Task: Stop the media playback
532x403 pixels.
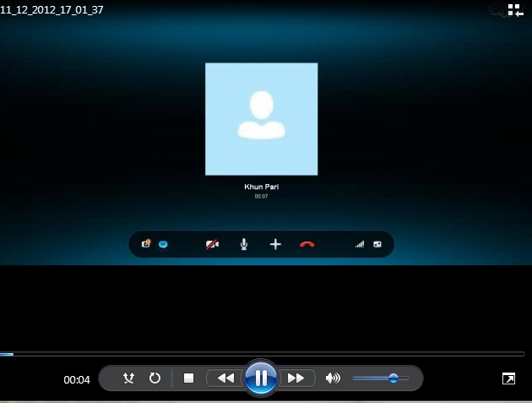Action: click(189, 378)
